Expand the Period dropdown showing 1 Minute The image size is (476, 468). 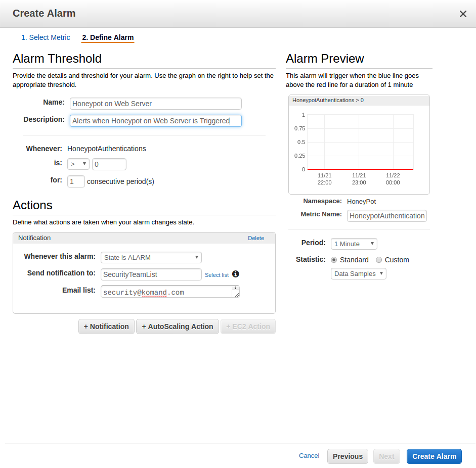click(354, 244)
